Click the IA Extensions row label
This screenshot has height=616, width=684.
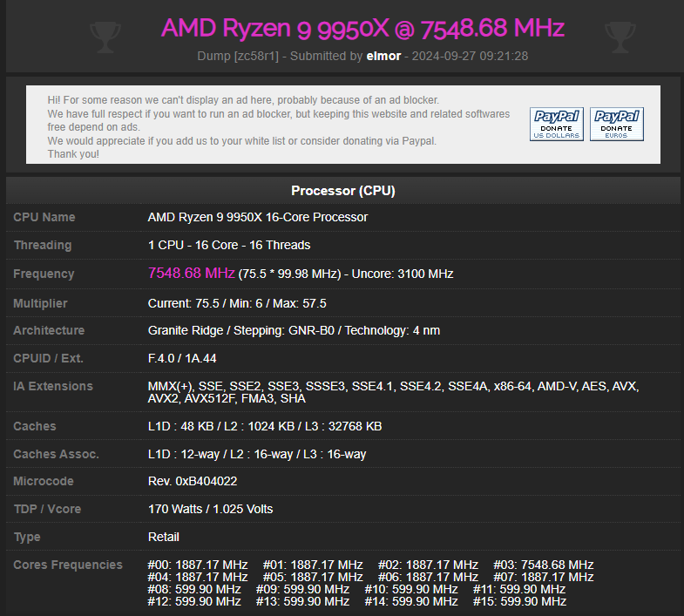53,386
